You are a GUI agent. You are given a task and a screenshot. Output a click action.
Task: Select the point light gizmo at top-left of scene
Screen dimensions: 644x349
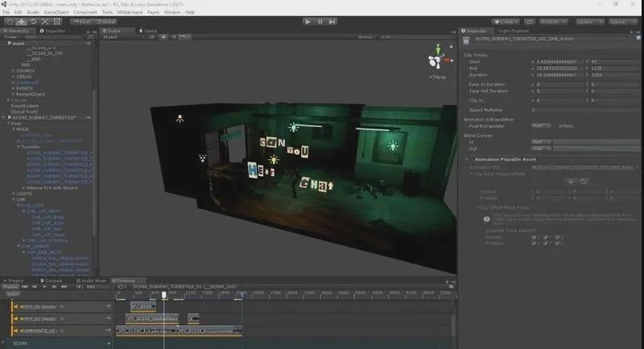coord(180,119)
